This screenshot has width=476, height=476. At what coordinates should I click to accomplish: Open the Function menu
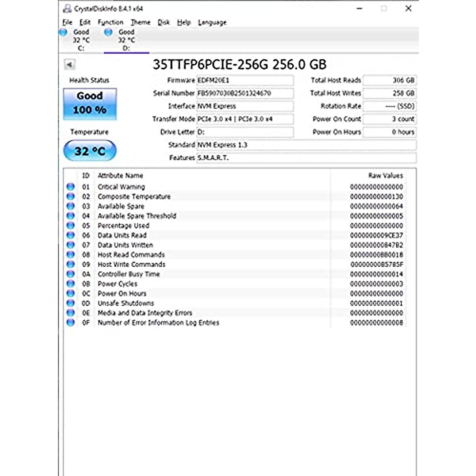click(x=110, y=22)
